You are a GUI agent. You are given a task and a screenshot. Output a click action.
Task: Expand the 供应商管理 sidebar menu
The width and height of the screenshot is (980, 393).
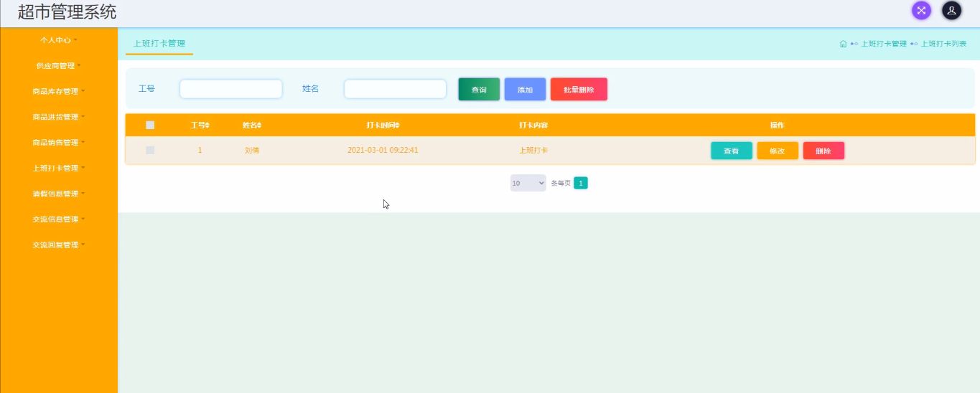59,66
